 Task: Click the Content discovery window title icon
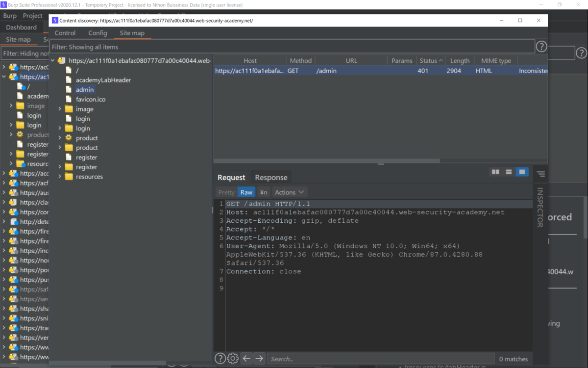coord(55,21)
